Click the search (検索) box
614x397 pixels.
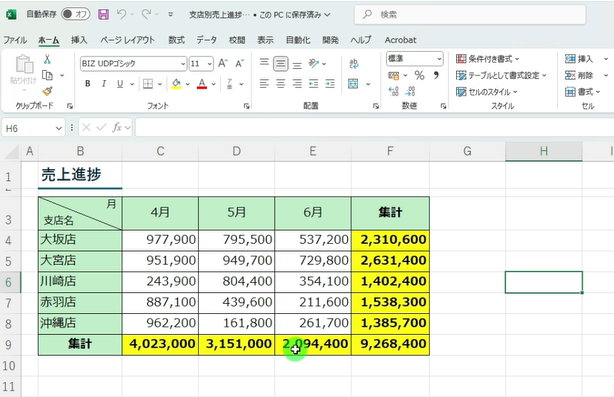coord(470,14)
